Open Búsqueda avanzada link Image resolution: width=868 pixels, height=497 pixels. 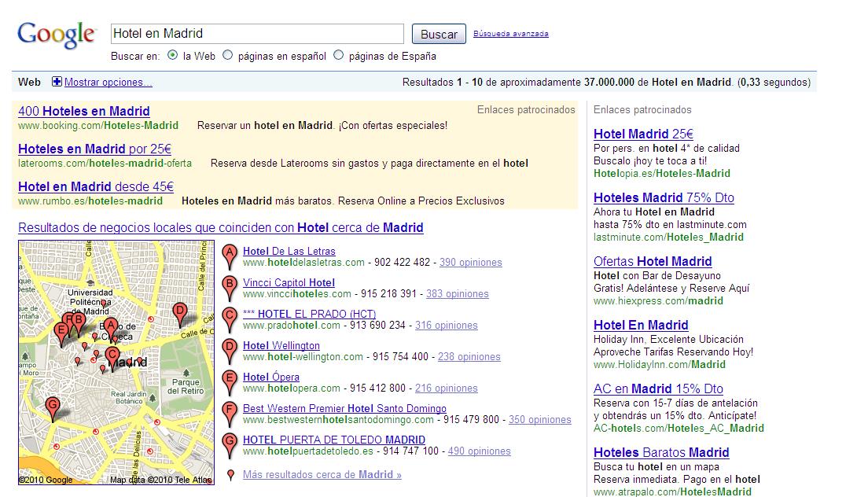(510, 34)
